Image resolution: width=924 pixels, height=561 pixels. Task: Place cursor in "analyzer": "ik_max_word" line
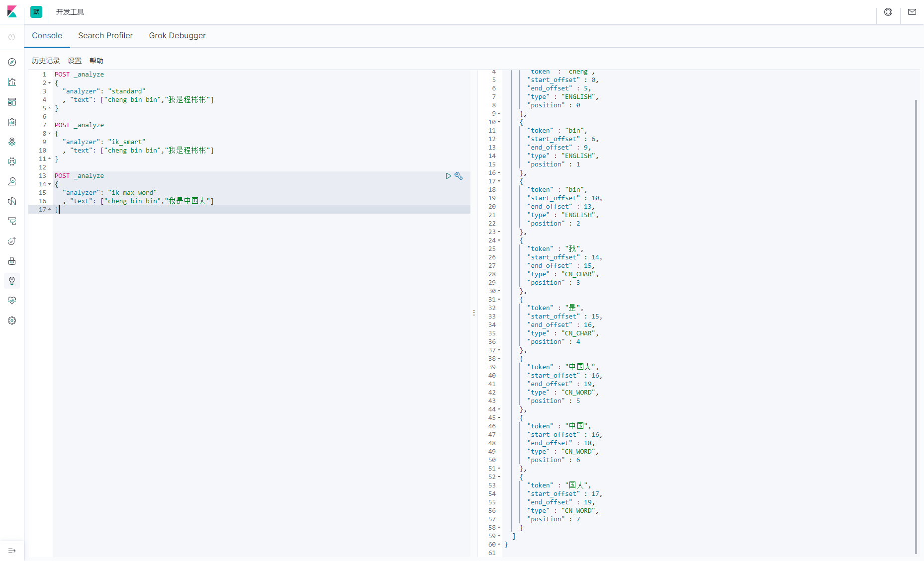109,193
